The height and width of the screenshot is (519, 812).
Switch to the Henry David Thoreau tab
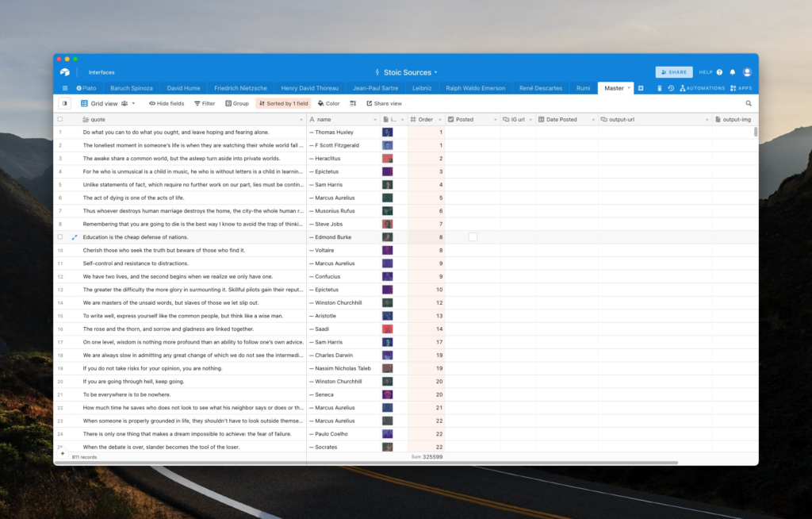(310, 88)
